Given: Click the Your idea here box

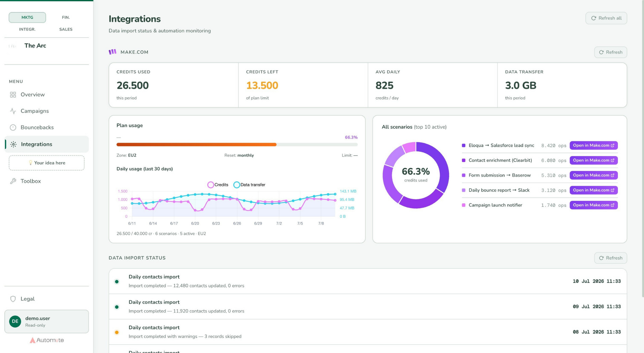Looking at the screenshot, I should pos(47,163).
